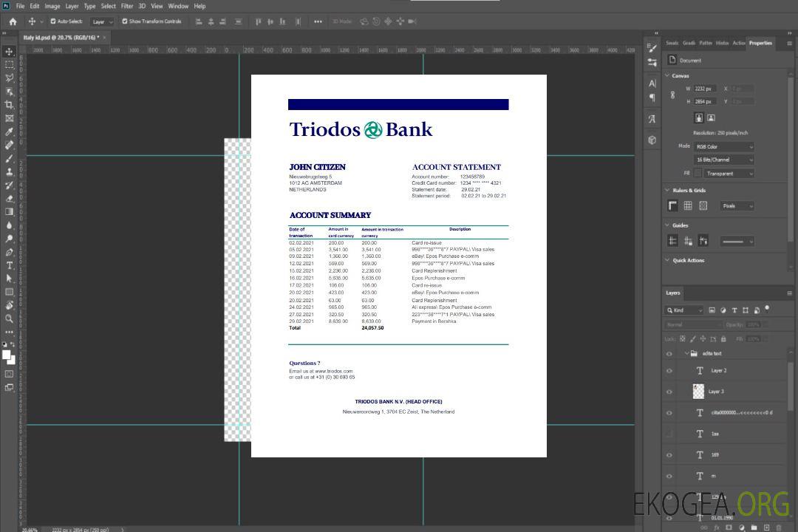798x532 pixels.
Task: Toggle Show Transform Controls checkbox
Action: click(x=125, y=21)
